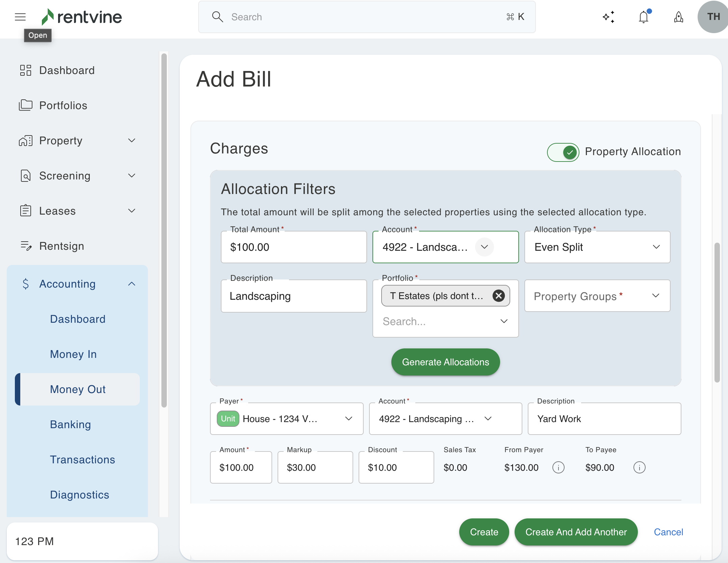Click the Total Amount input field

(x=293, y=247)
